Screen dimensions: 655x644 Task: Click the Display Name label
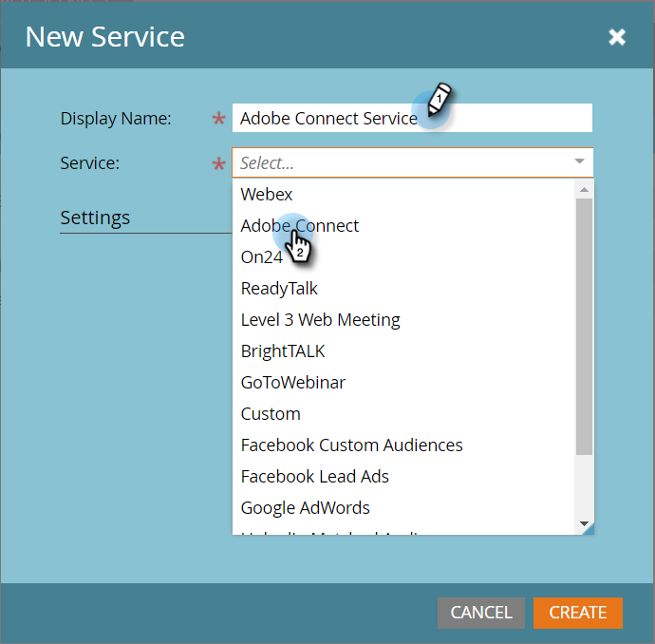click(x=116, y=119)
